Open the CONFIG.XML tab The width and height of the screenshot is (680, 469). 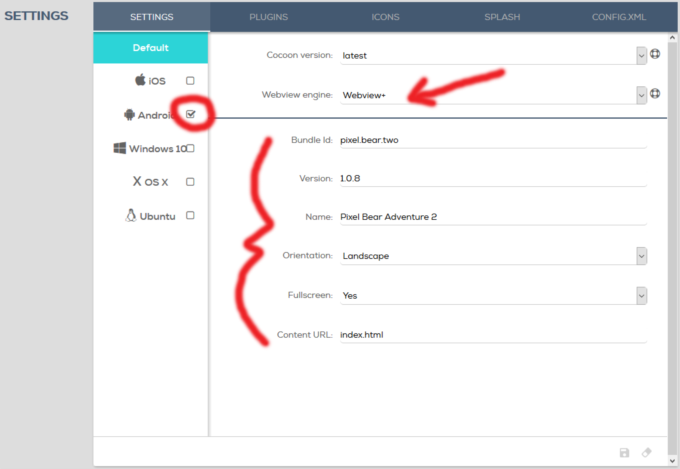(x=620, y=17)
